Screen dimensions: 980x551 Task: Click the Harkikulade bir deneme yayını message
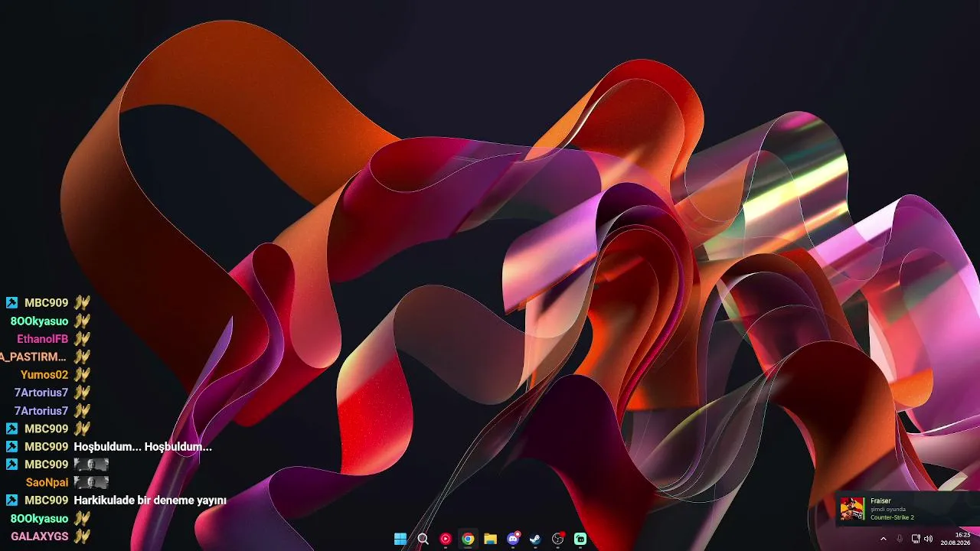click(x=150, y=500)
